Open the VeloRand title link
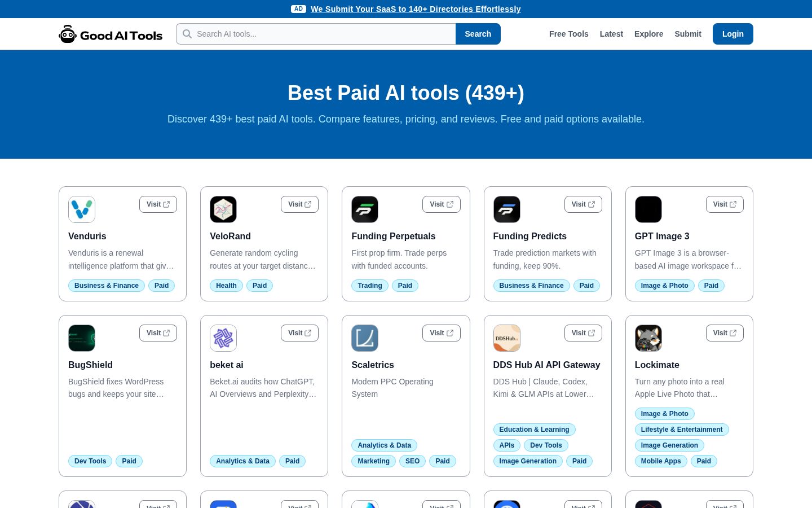The width and height of the screenshot is (812, 508). click(x=230, y=236)
